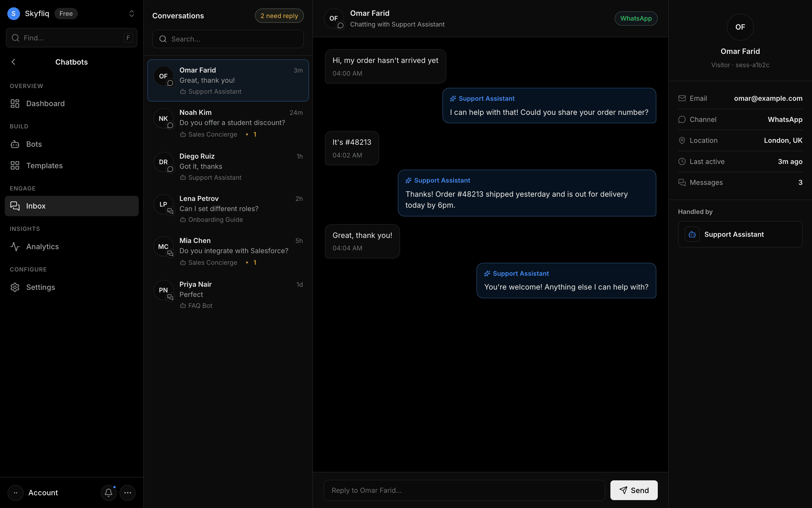Viewport: 812px width, 508px height.
Task: Click the bot icon in Handled by card
Action: (692, 234)
